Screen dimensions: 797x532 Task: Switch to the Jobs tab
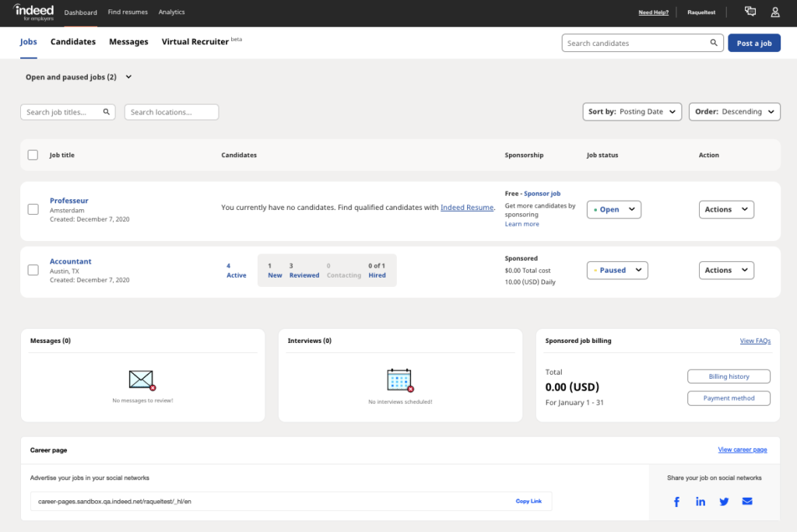29,42
